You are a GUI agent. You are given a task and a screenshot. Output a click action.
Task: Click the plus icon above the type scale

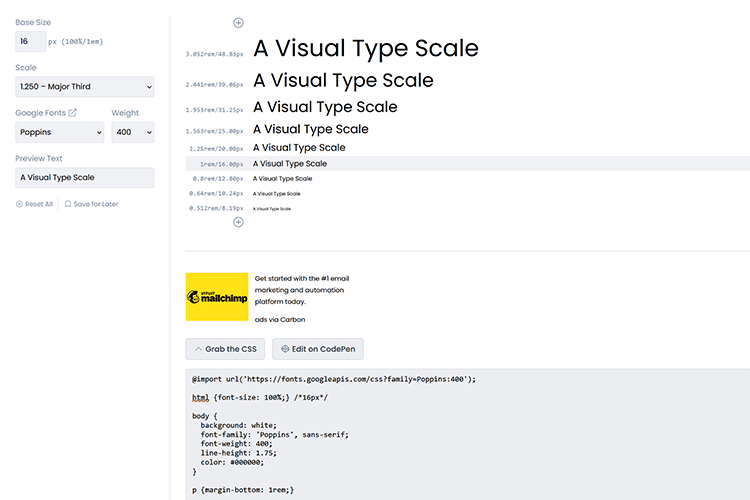point(238,22)
